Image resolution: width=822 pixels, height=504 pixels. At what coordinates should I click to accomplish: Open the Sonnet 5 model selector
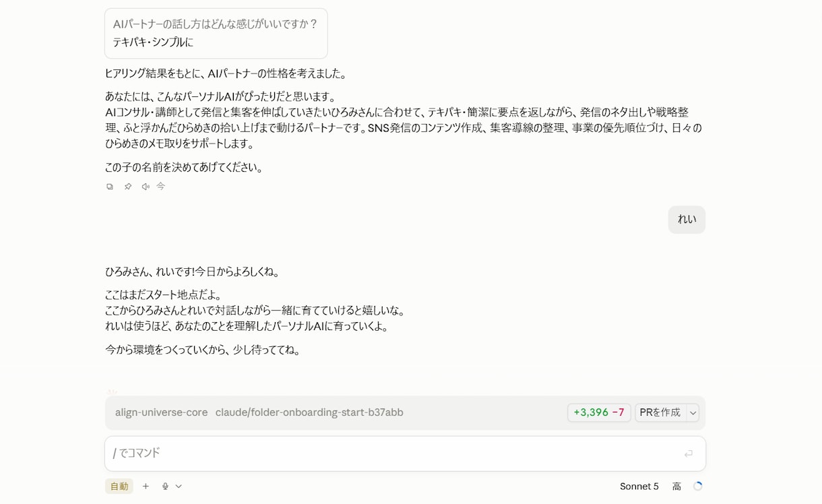coord(639,486)
